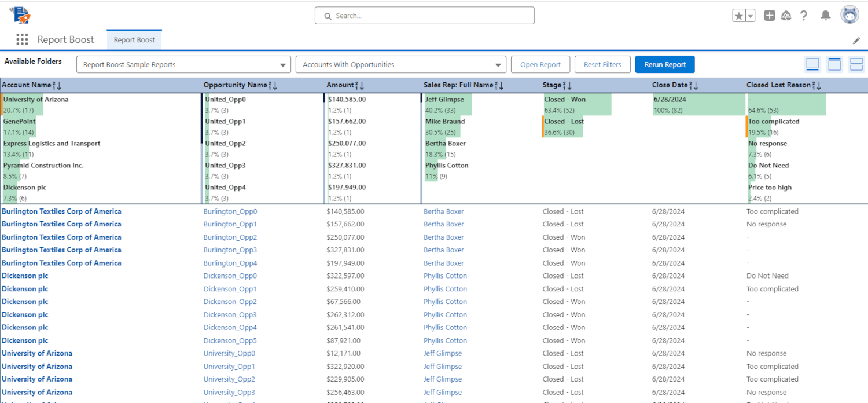Click the down arrow beside Stage header
The height and width of the screenshot is (403, 868).
[x=569, y=85]
